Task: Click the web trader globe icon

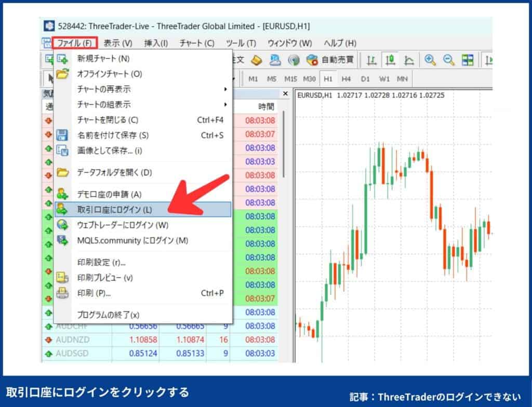Action: [x=62, y=225]
